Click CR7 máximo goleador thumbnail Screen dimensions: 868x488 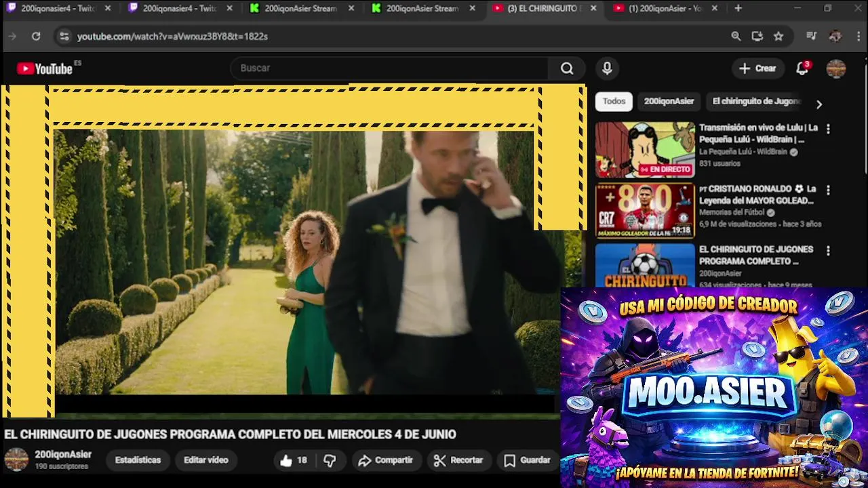[x=645, y=211]
